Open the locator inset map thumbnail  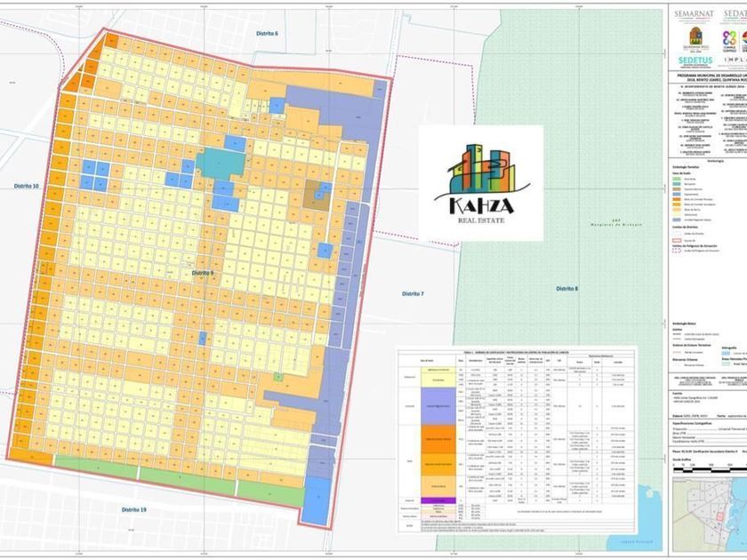[x=709, y=524]
